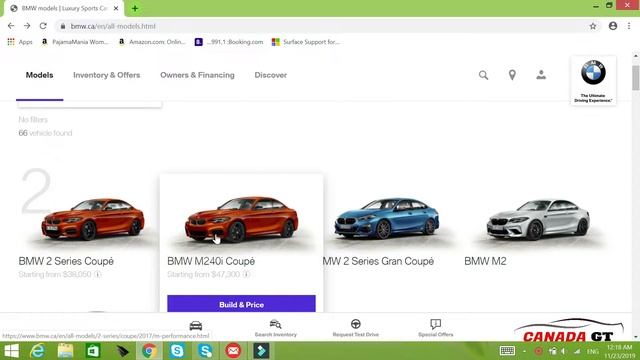Select the BMW M240i Coupé car image
Screen dimensions: 640x360
(x=241, y=220)
